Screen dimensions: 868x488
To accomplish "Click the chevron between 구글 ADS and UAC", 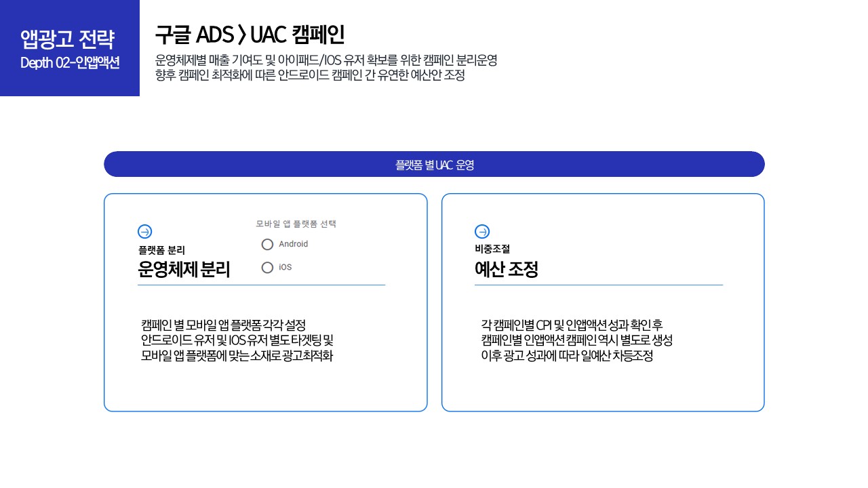I will point(242,34).
